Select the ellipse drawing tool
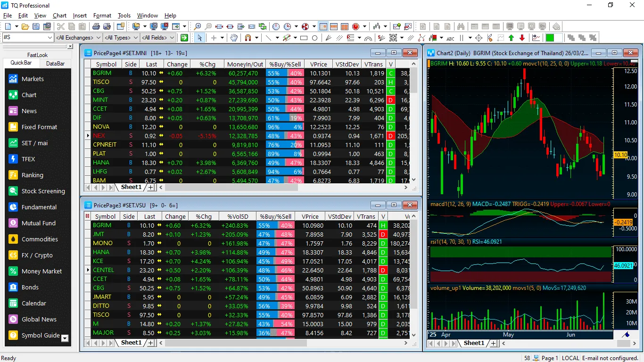This screenshot has height=362, width=644. (x=314, y=38)
